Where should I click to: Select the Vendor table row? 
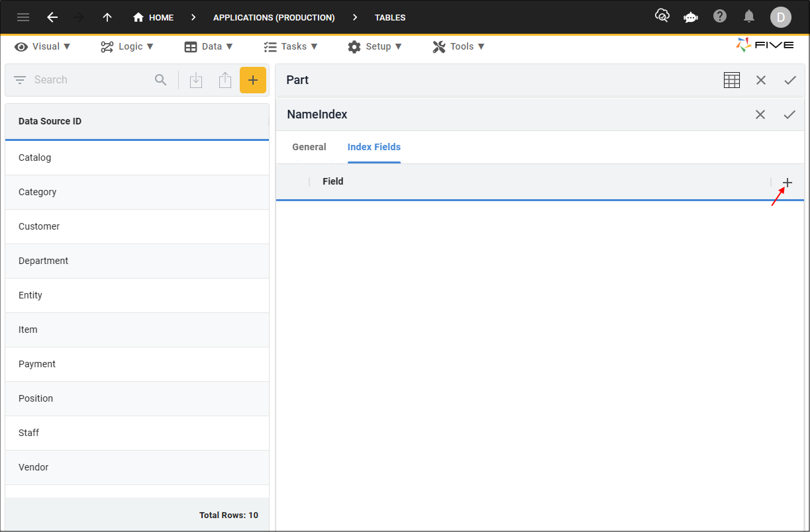pos(137,467)
